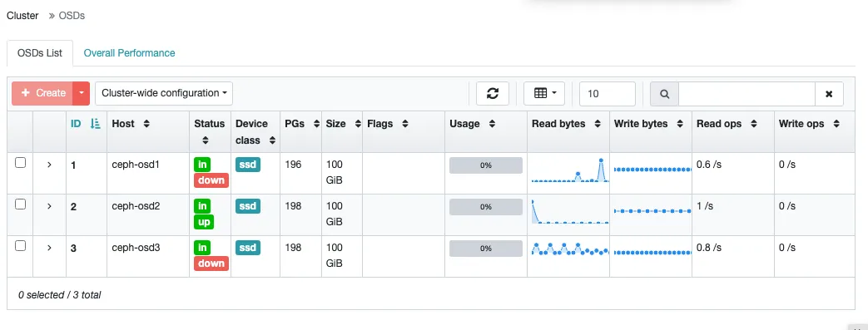This screenshot has width=868, height=330.
Task: Click the refresh table icon
Action: 492,93
